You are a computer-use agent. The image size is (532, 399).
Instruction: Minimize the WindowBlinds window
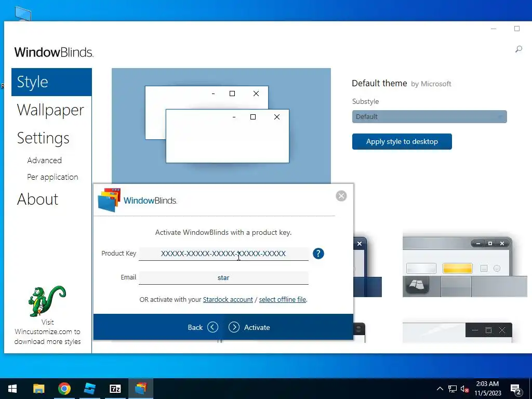(494, 29)
